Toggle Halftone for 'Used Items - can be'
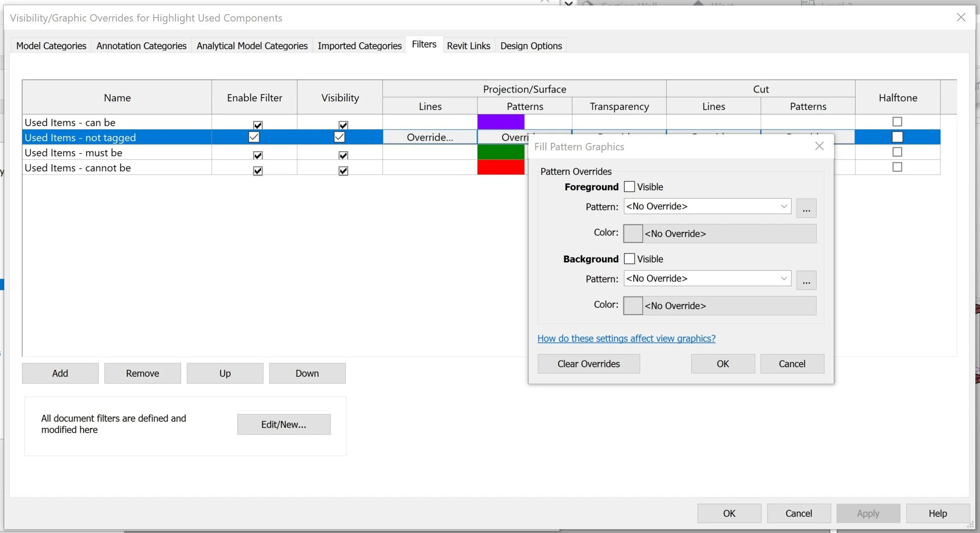 click(897, 122)
